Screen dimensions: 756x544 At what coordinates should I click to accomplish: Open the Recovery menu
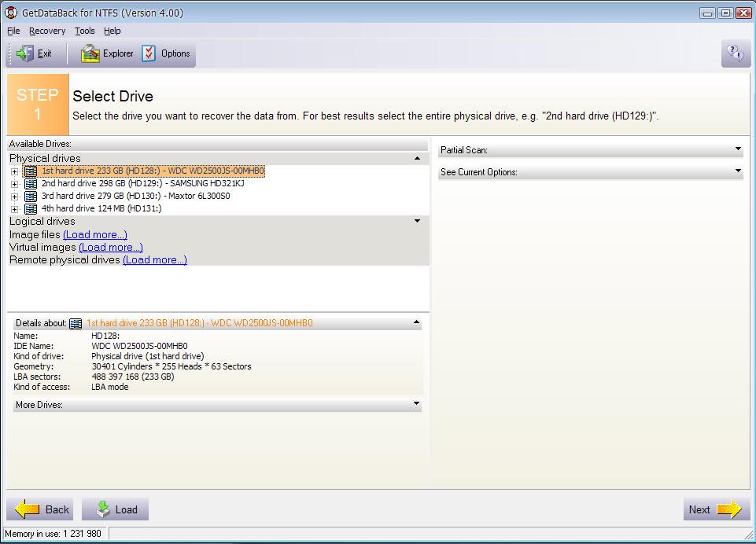click(x=47, y=31)
